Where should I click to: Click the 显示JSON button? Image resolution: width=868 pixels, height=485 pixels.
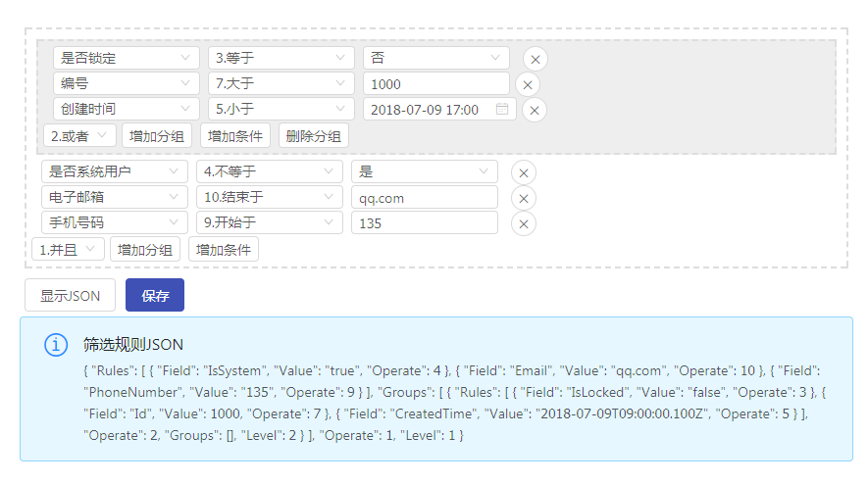70,295
